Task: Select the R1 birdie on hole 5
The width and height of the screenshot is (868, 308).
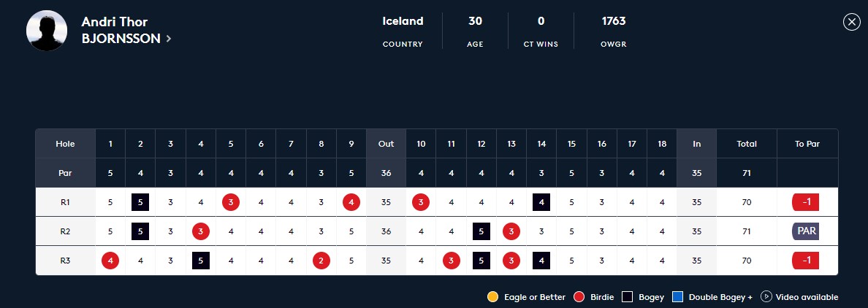Action: 231,202
